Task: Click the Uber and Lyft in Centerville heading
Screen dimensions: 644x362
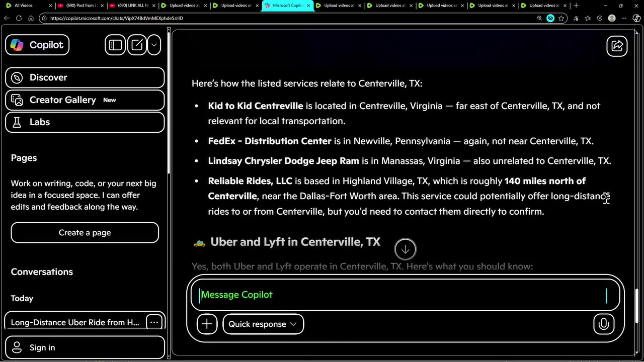Action: click(x=295, y=242)
